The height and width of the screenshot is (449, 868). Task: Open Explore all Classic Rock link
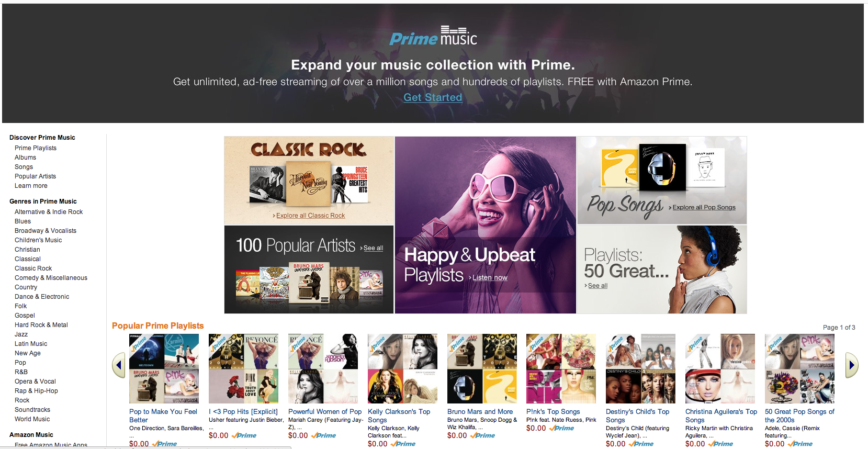[x=310, y=216]
